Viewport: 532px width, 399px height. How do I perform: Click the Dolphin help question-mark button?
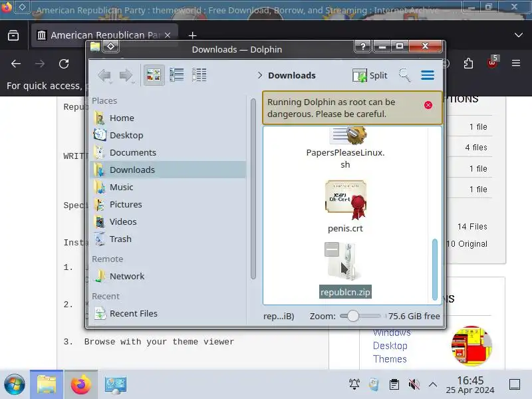coord(362,46)
